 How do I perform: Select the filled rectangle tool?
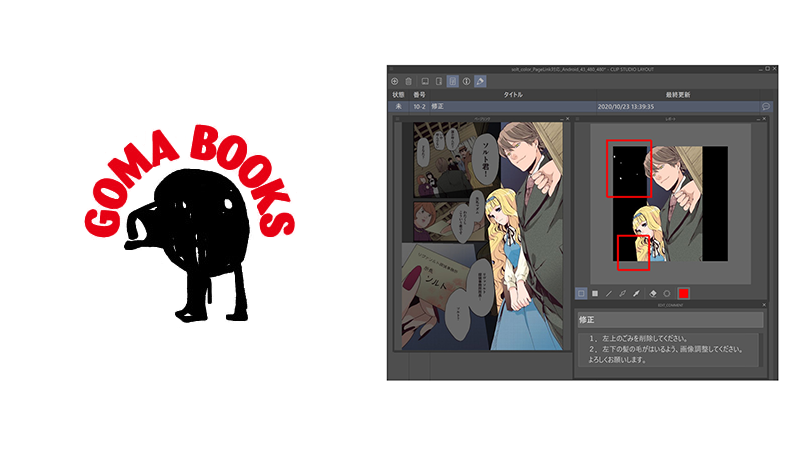[x=595, y=293]
